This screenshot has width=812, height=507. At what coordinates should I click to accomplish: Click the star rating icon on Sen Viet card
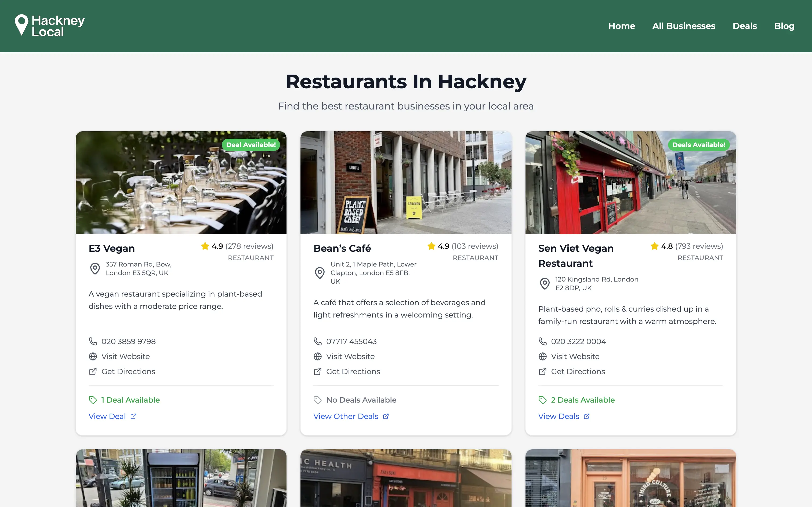point(654,246)
